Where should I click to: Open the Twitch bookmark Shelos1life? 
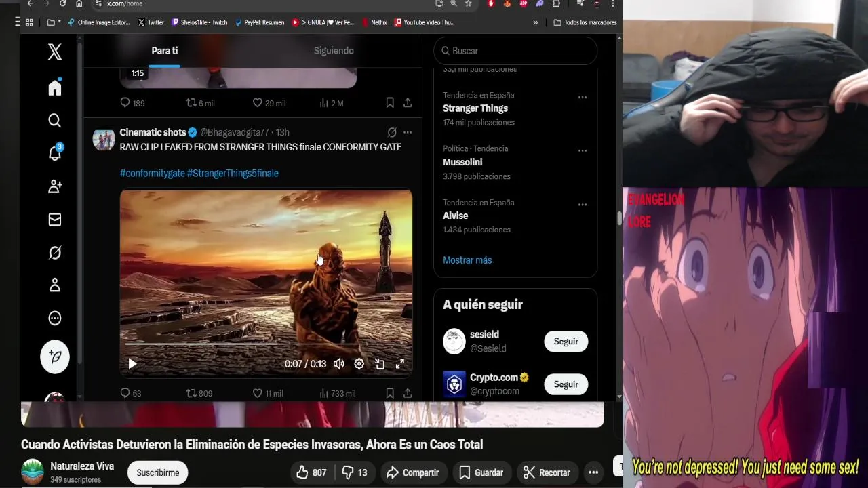tap(199, 22)
